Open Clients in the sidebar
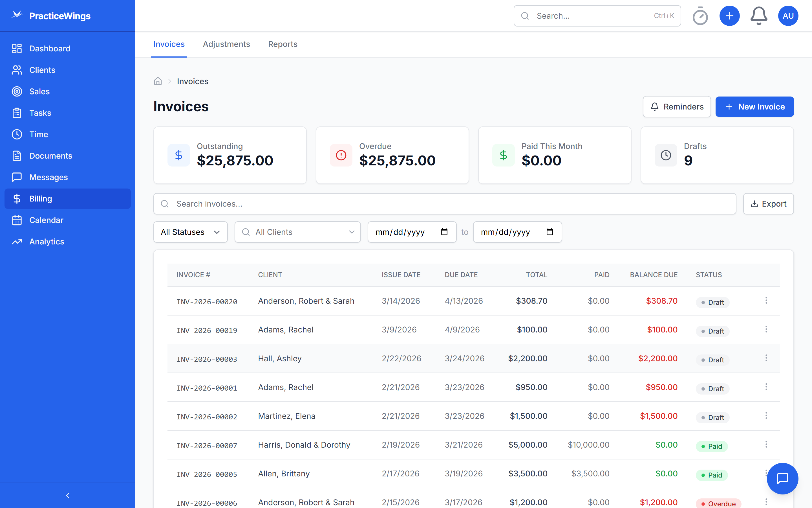The width and height of the screenshot is (812, 508). coord(68,70)
